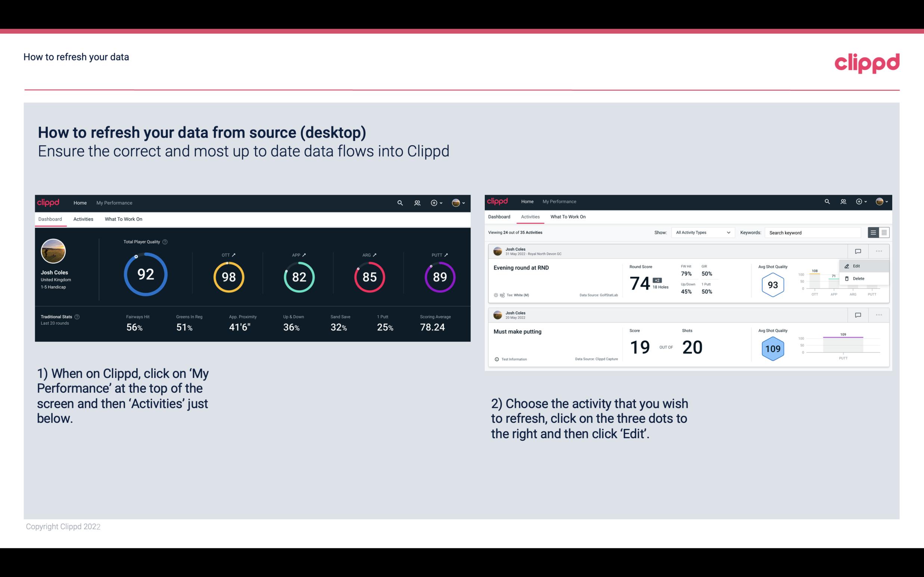
Task: Click the grid view icon on Activities
Action: click(883, 232)
